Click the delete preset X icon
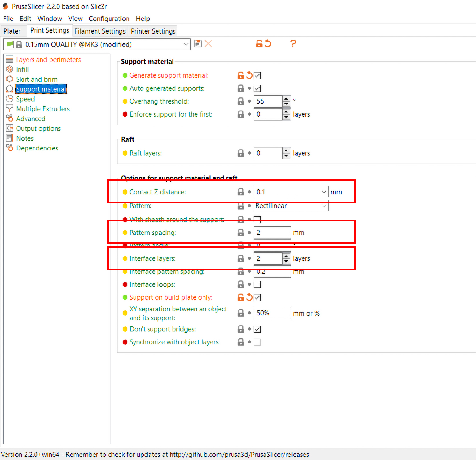476x460 pixels. point(208,43)
